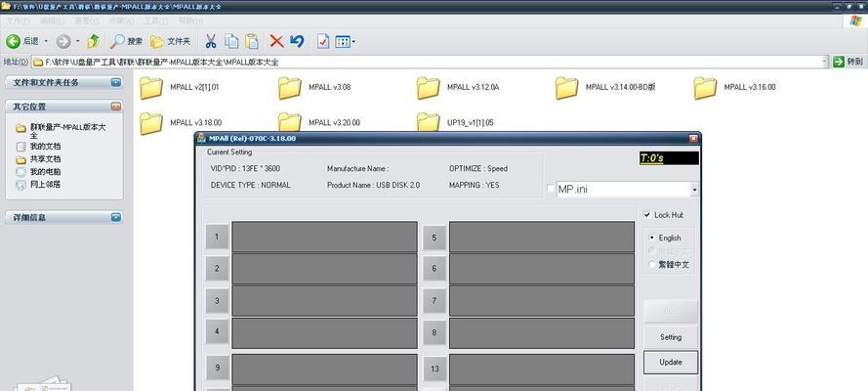The height and width of the screenshot is (391, 868).
Task: Select the MPALL v2[1].01 folder
Action: [x=180, y=88]
